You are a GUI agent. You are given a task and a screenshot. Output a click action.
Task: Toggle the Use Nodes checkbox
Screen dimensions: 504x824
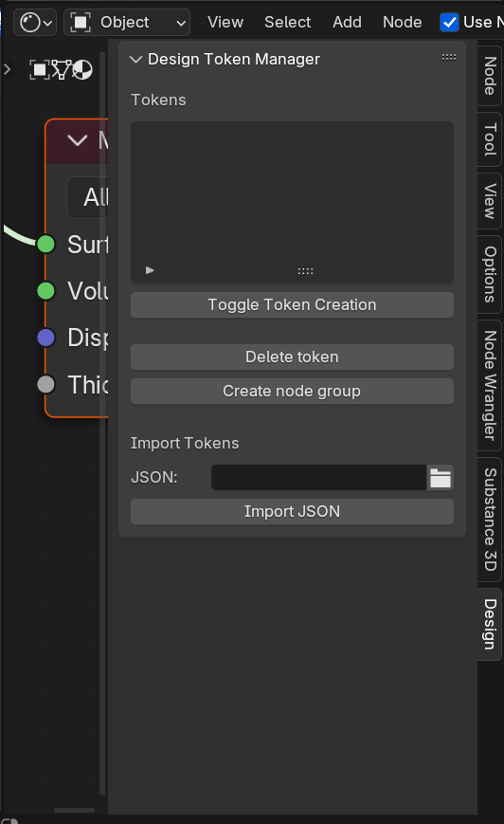tap(449, 23)
